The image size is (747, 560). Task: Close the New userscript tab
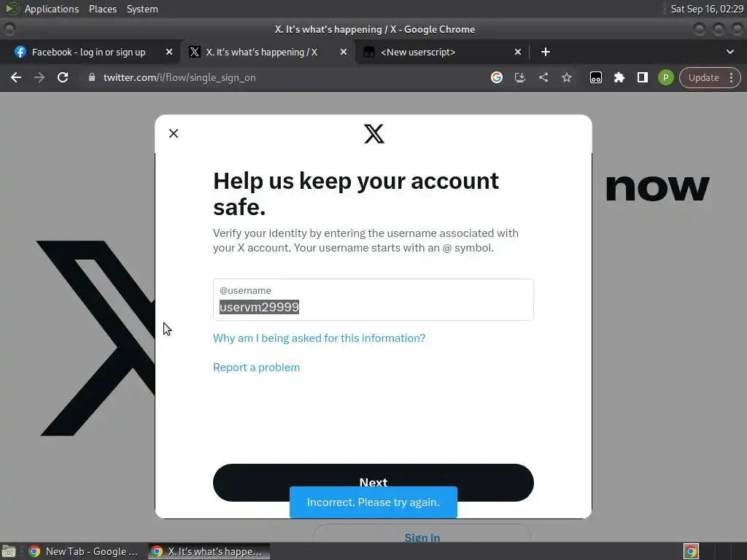tap(518, 52)
